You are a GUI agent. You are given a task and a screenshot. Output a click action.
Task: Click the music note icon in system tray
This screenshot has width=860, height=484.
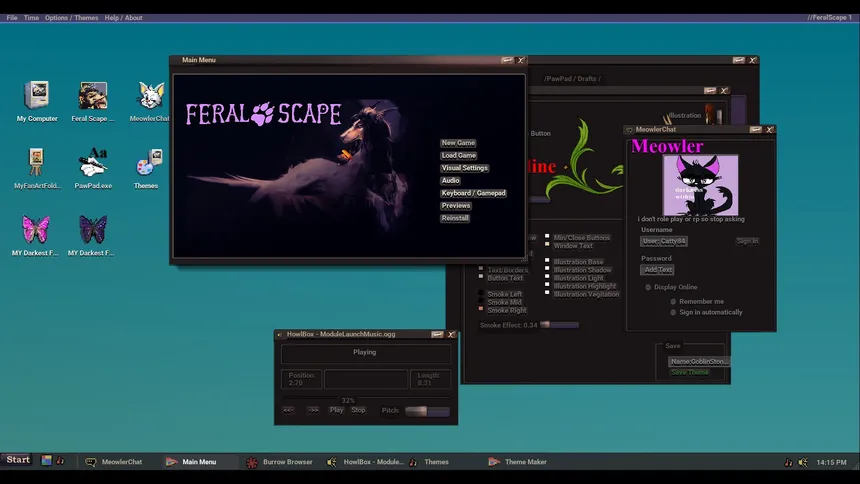tap(788, 462)
